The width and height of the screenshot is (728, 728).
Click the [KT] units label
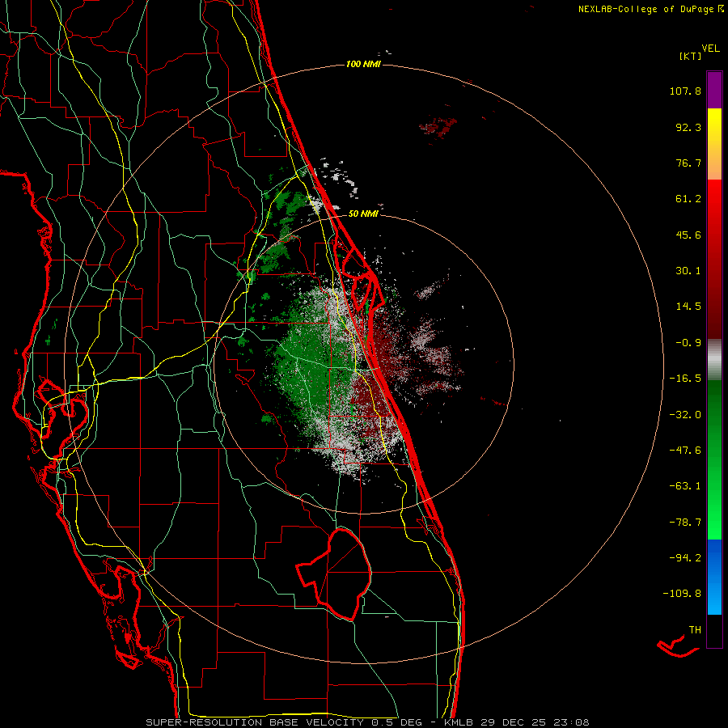tap(691, 56)
